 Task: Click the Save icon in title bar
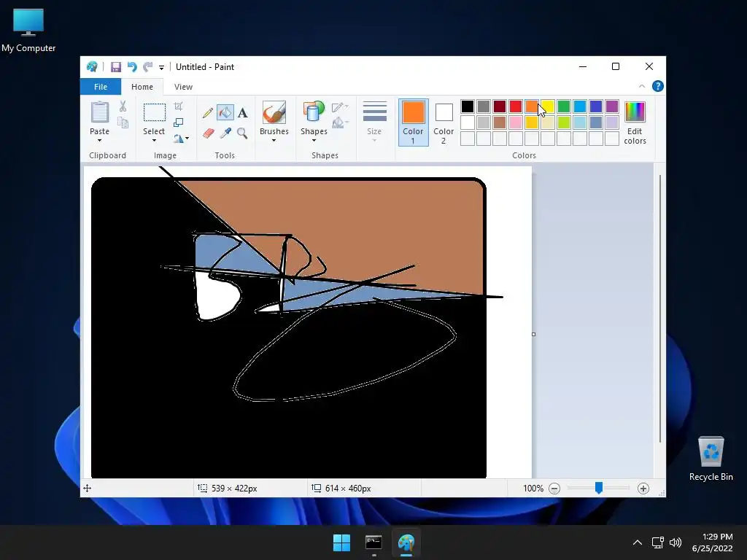116,67
